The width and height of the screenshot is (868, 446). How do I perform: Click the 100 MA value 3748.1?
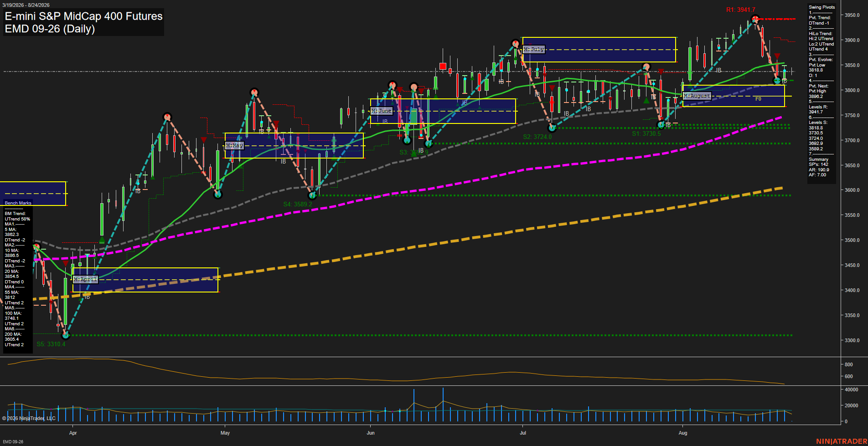(12, 318)
